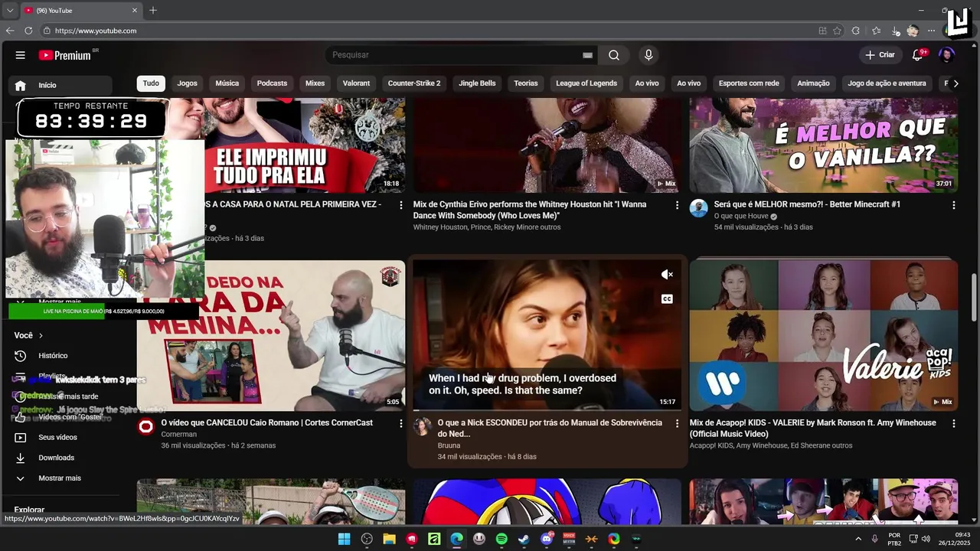Open the Histórico sidebar entry
The width and height of the screenshot is (980, 551).
(53, 356)
